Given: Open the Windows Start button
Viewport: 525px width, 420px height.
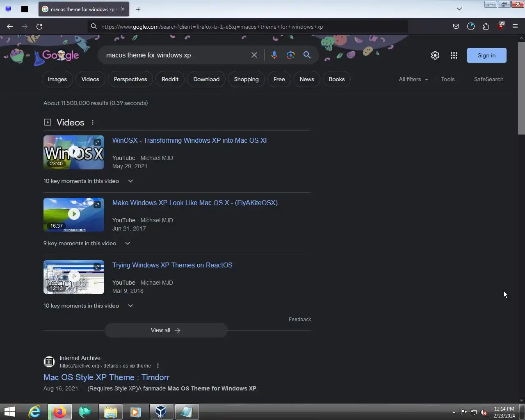Looking at the screenshot, I should click(x=9, y=412).
